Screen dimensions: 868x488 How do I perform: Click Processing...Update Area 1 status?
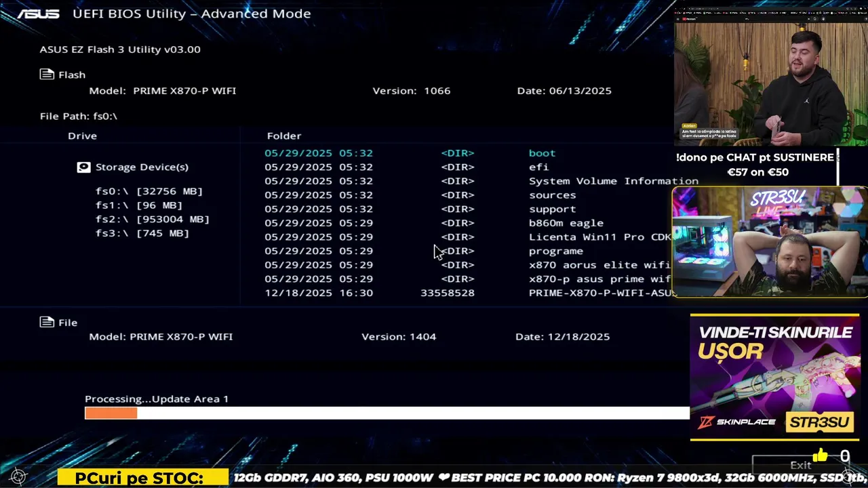[157, 399]
